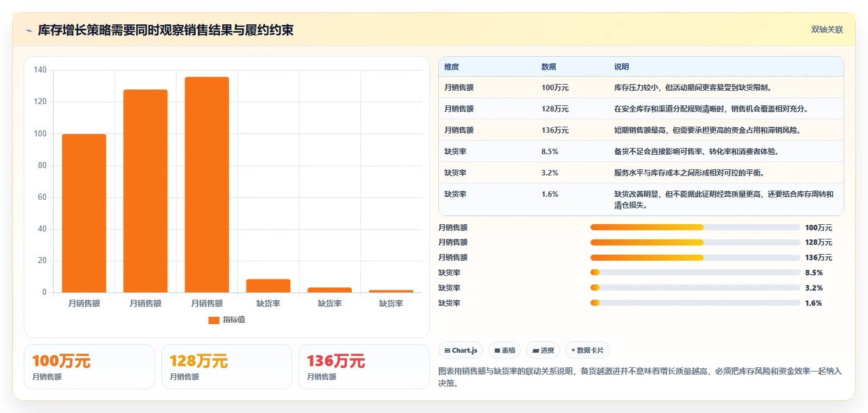Click the 备货不足会直接影响 description cell
868x413 pixels.
[696, 151]
